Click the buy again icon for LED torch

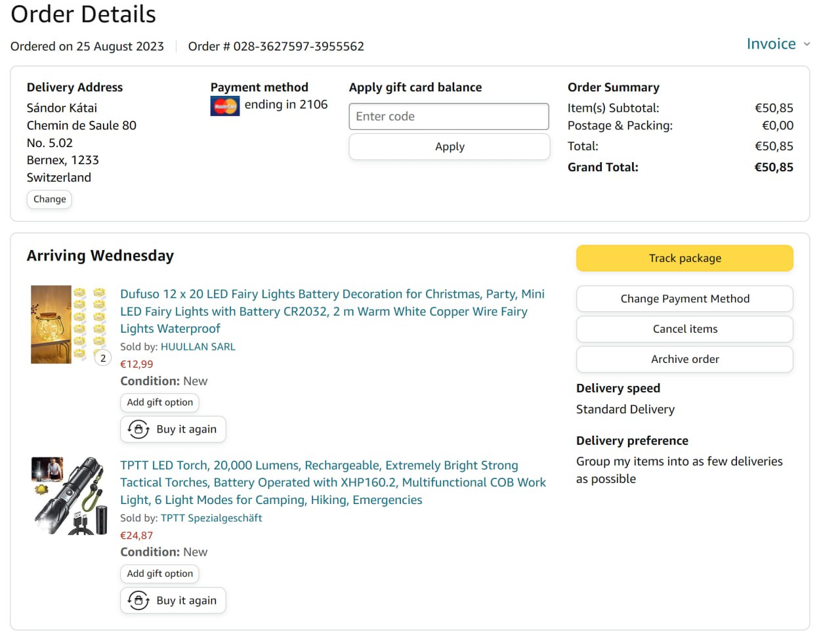pos(138,600)
